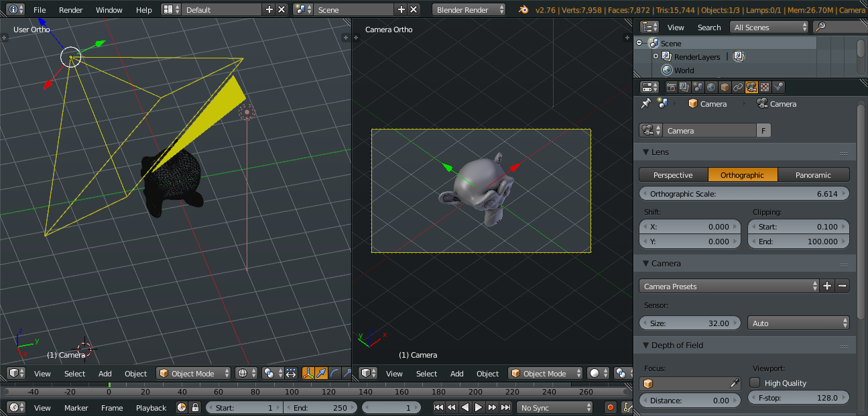Click the Panoramic lens button

pyautogui.click(x=813, y=175)
